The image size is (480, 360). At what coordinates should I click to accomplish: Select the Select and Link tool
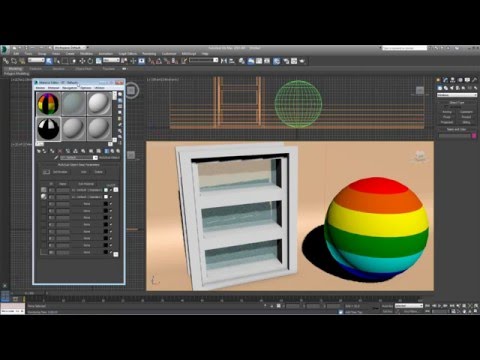tap(6, 61)
